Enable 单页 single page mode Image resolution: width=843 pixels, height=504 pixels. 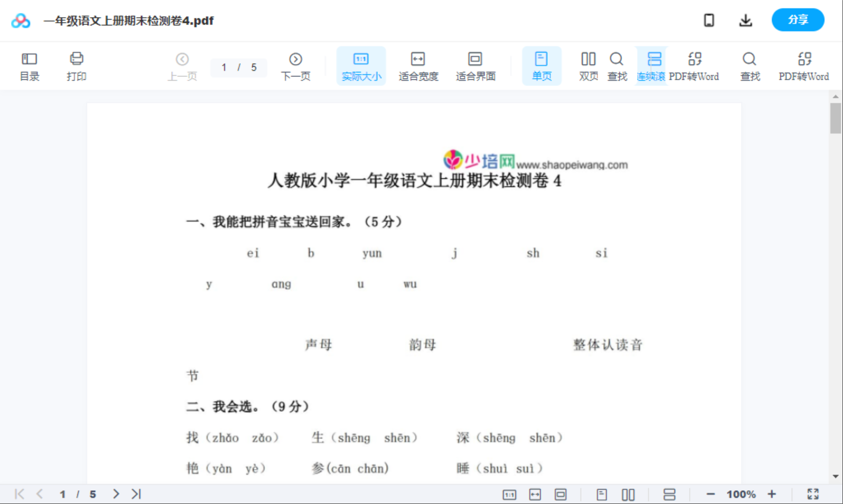click(542, 65)
